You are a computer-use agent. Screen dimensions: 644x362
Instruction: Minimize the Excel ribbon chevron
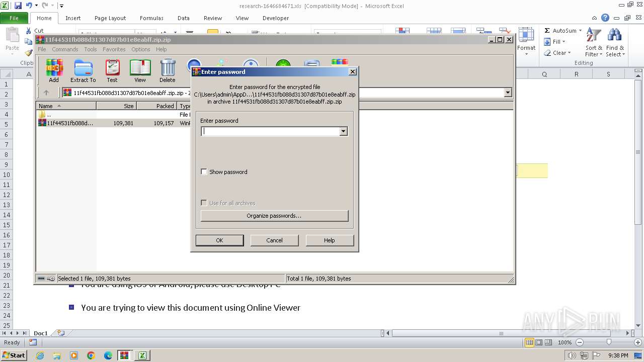coord(595,18)
